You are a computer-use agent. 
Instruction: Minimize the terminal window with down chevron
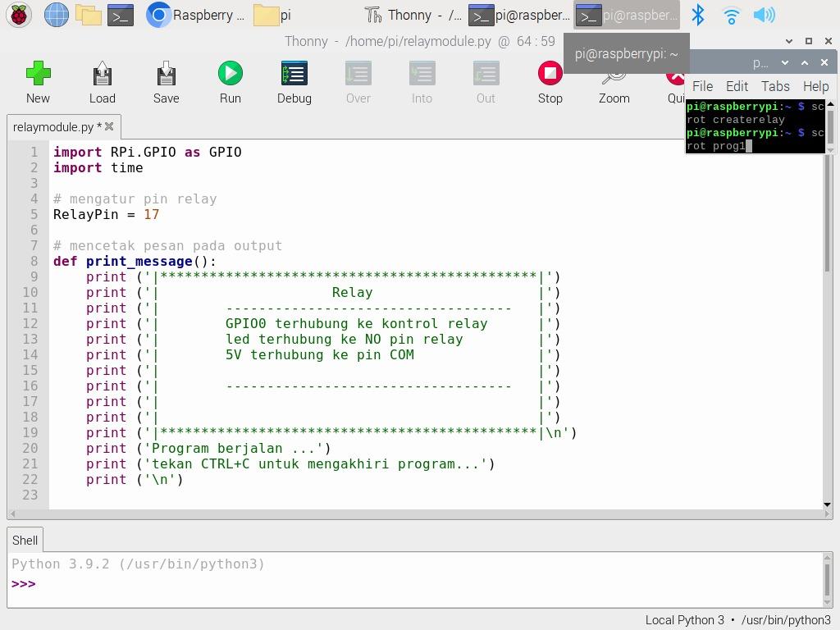click(785, 62)
